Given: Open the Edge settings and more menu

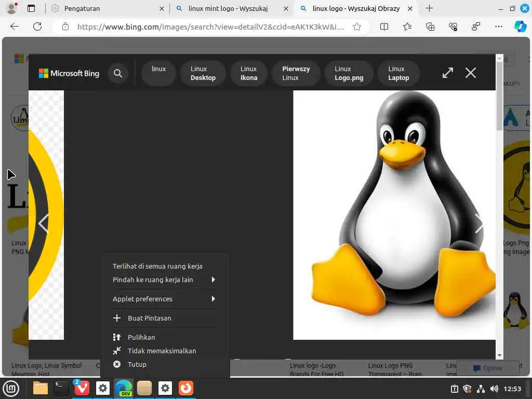Looking at the screenshot, I should click(x=498, y=26).
